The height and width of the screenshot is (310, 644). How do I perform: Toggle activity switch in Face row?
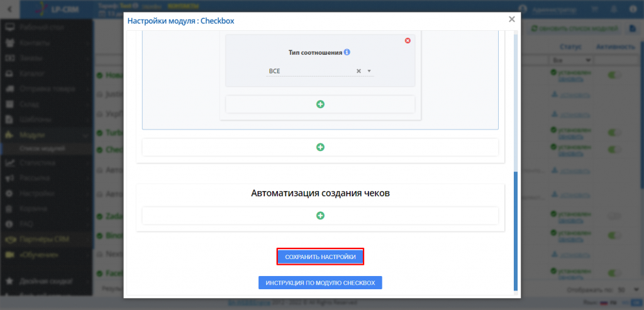click(614, 273)
